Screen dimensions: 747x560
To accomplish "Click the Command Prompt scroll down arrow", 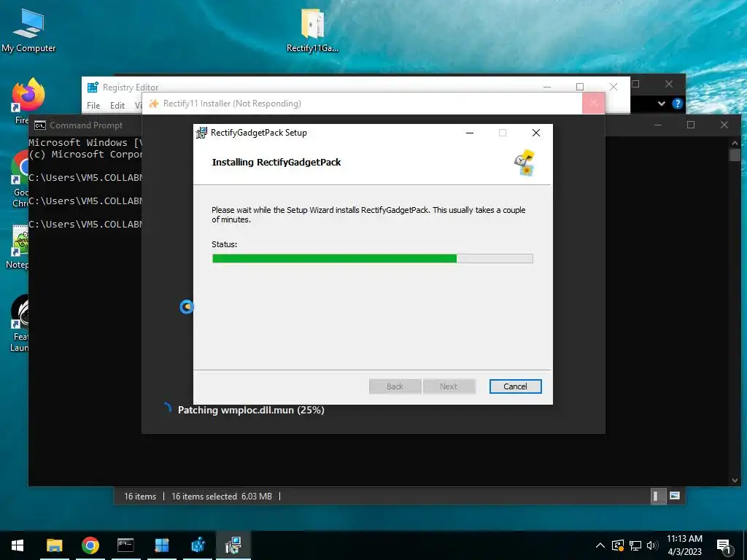I will pos(735,481).
